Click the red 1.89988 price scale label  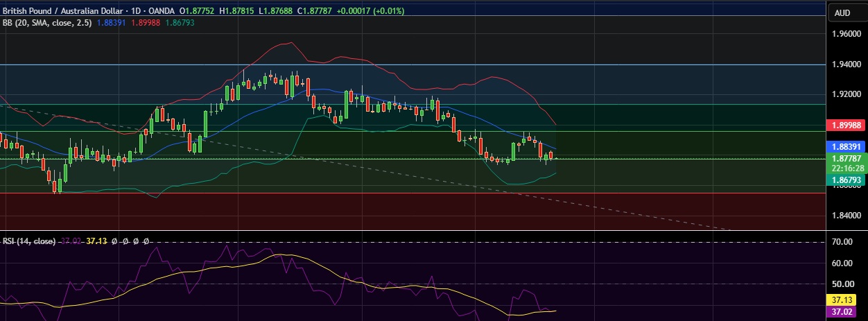tap(847, 125)
